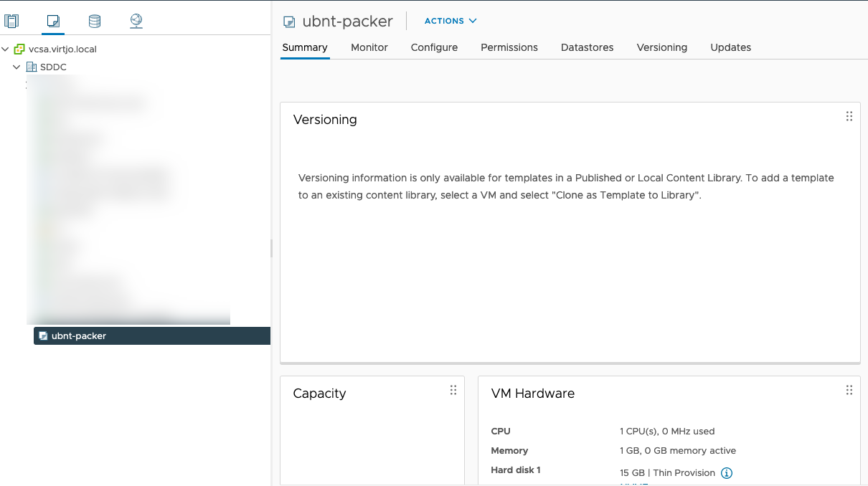This screenshot has height=486, width=868.
Task: Grab the VM Hardware card drag handle
Action: pos(849,389)
